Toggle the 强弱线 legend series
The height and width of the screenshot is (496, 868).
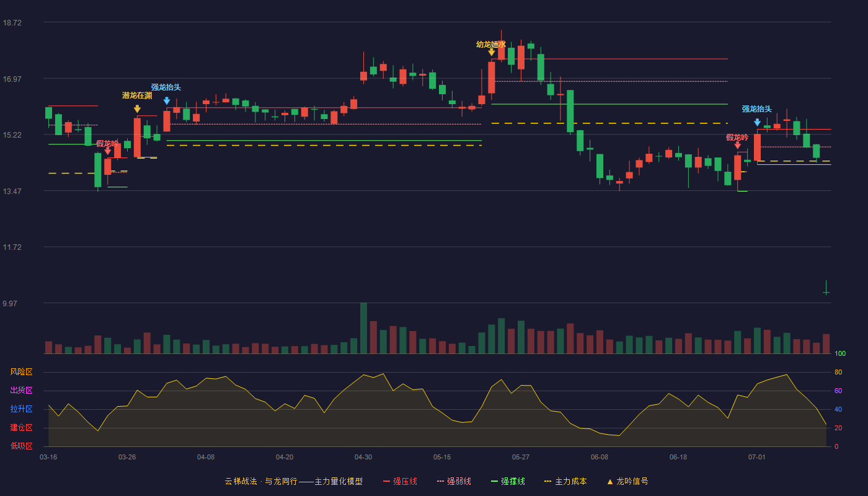point(454,481)
